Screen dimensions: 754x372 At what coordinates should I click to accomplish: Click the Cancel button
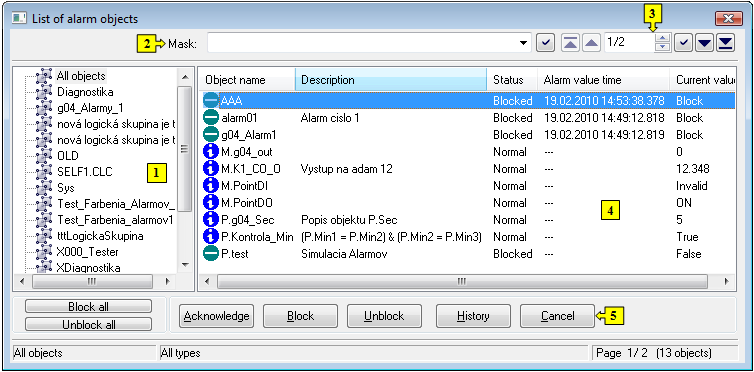point(557,316)
